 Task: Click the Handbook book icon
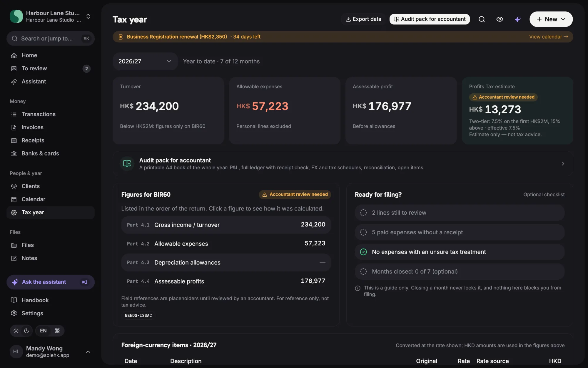pos(14,300)
